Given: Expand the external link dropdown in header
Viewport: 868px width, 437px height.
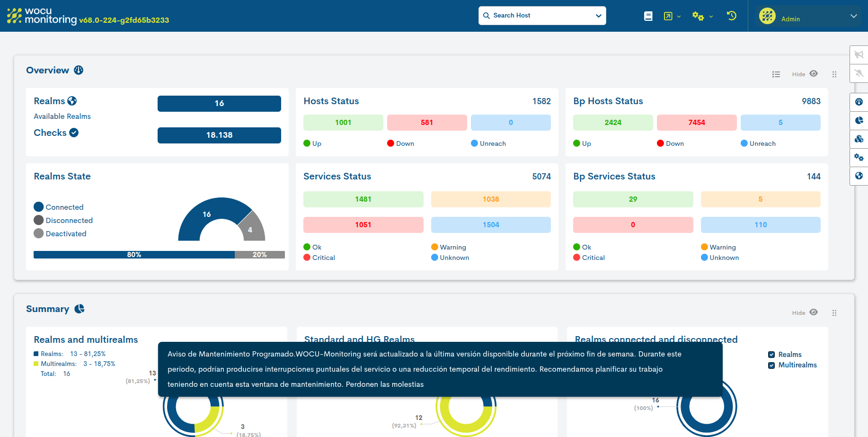Looking at the screenshot, I should 672,16.
